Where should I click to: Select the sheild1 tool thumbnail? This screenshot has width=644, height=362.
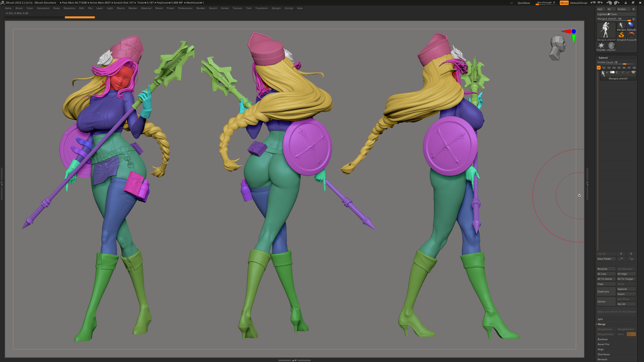[611, 46]
